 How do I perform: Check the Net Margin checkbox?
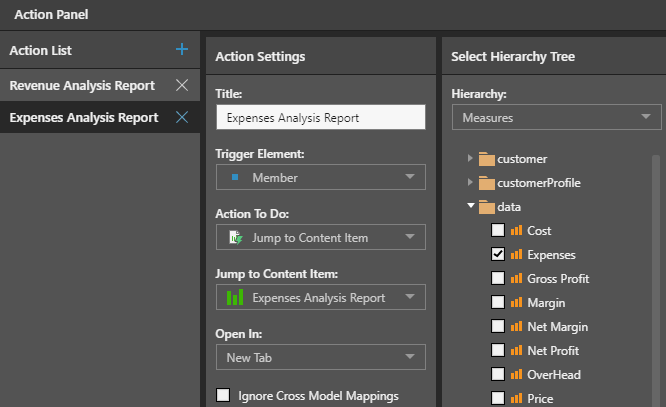pyautogui.click(x=498, y=326)
